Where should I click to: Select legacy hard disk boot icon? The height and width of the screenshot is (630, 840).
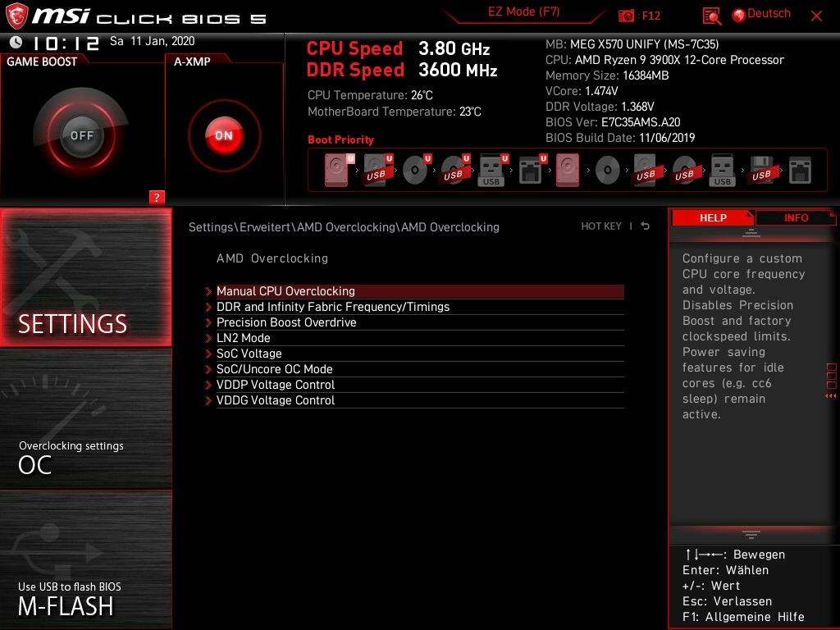568,170
